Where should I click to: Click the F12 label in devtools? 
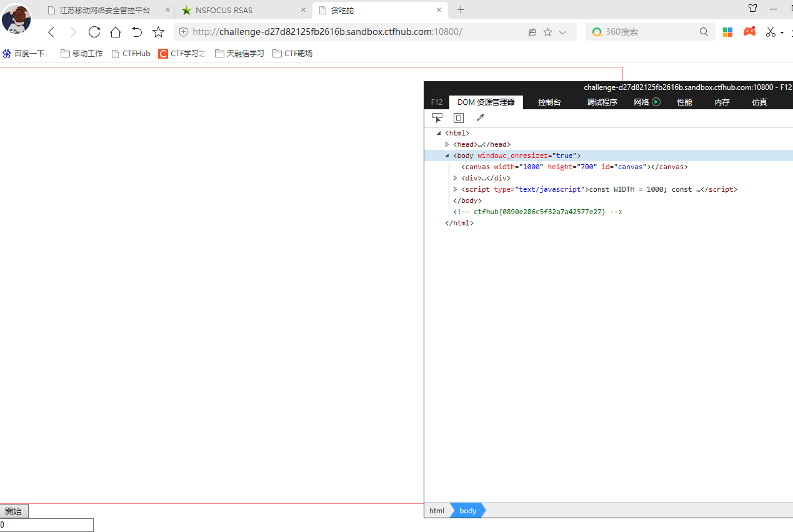click(x=437, y=102)
